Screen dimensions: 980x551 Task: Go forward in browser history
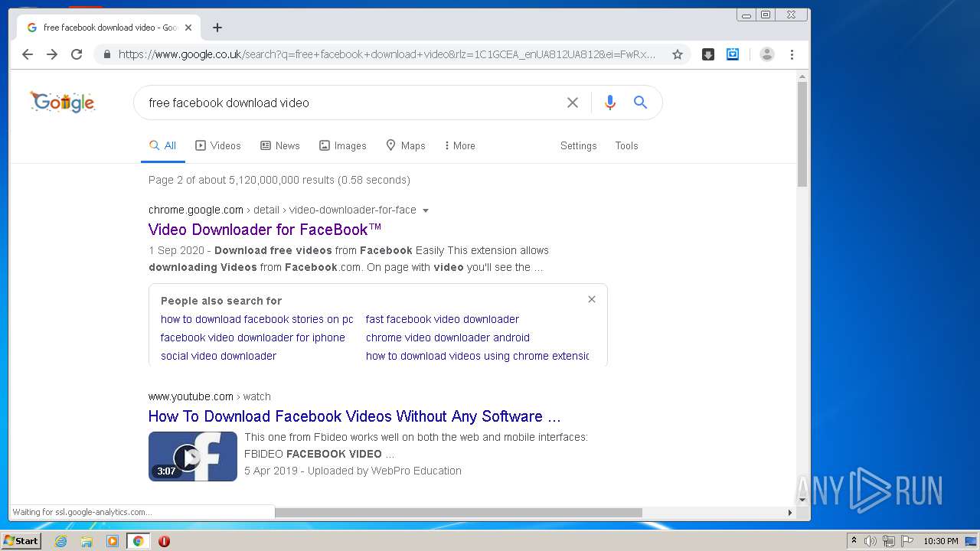[x=52, y=54]
